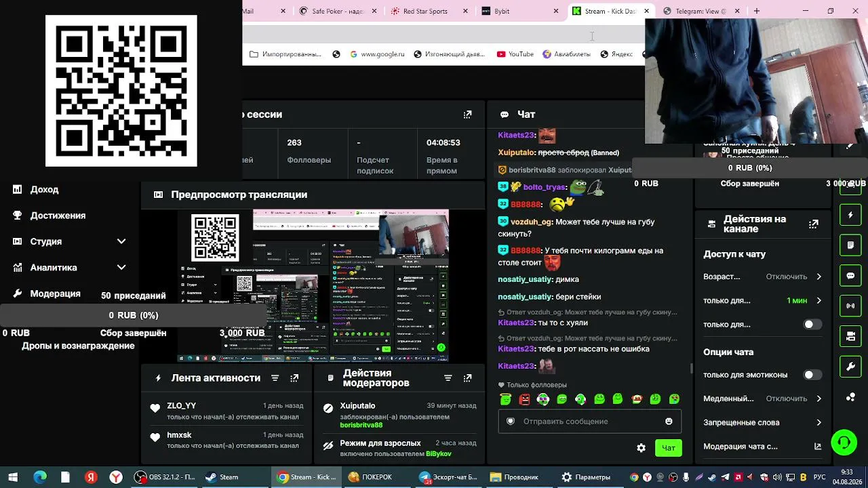
Task: Open document panel icon in right sidebar
Action: 850,245
